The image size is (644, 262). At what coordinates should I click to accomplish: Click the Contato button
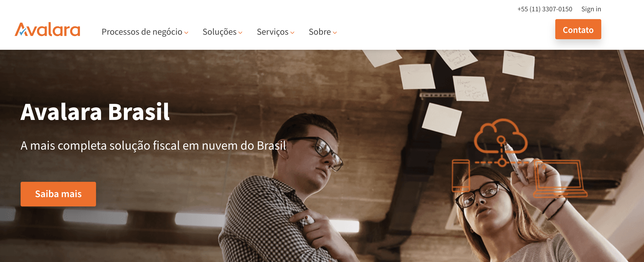pyautogui.click(x=578, y=29)
